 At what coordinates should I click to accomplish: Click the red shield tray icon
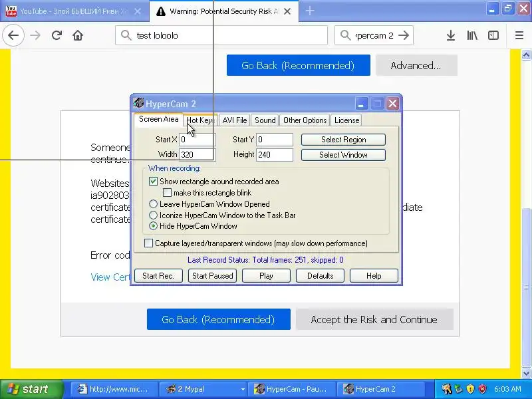482,389
